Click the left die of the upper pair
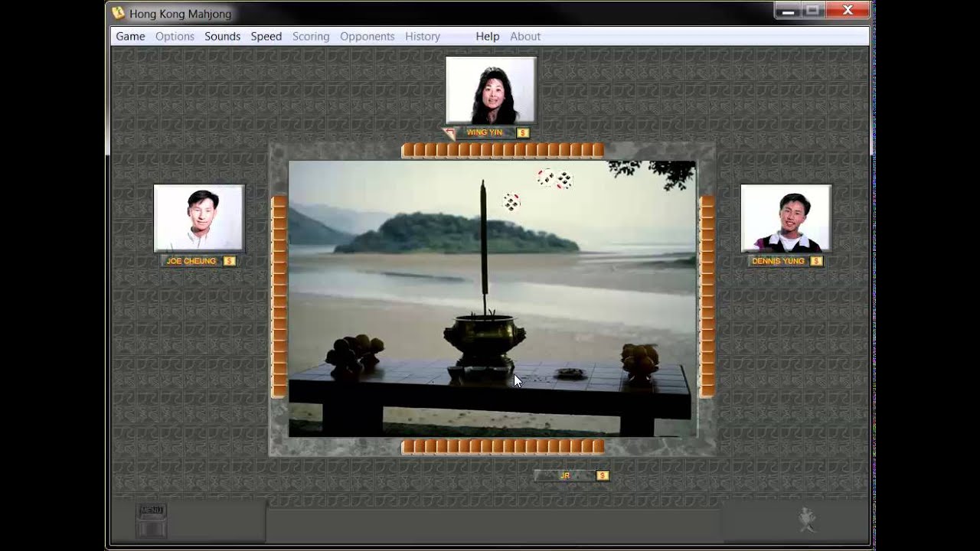The height and width of the screenshot is (551, 980). 546,178
